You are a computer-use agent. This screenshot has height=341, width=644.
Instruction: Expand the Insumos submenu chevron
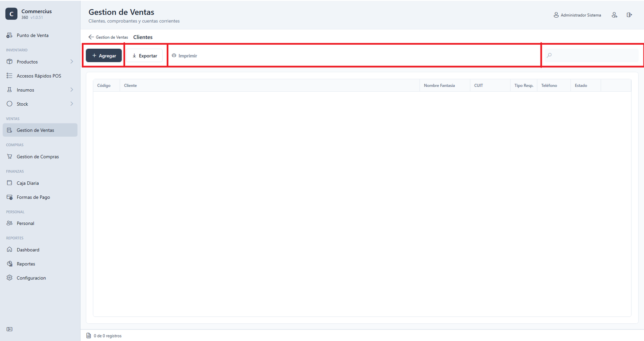[x=72, y=90]
